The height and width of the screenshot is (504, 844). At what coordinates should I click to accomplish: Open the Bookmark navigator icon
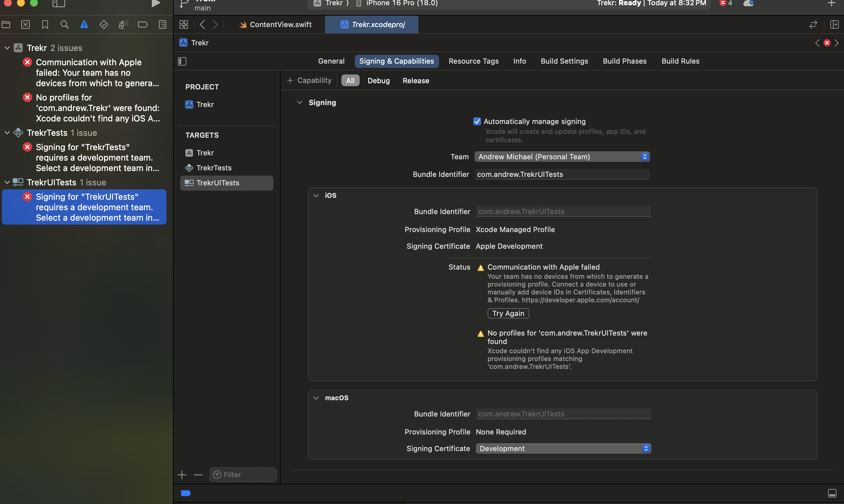(45, 24)
